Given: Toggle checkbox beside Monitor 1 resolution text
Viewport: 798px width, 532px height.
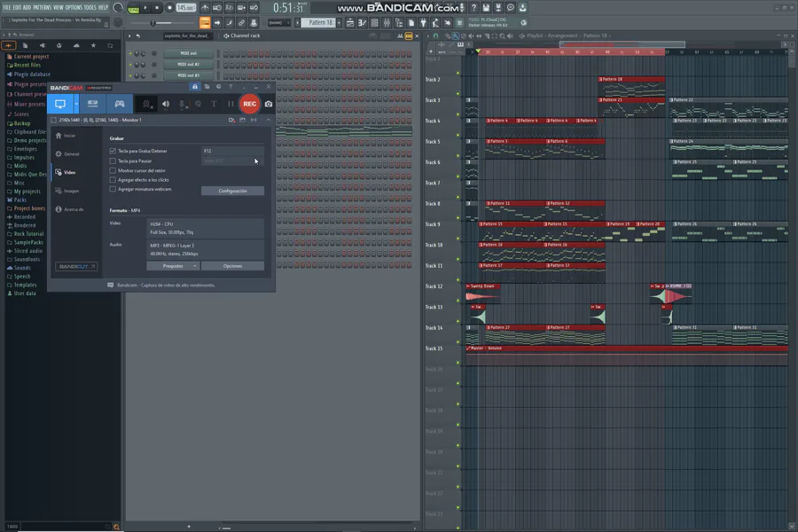Looking at the screenshot, I should 54,121.
